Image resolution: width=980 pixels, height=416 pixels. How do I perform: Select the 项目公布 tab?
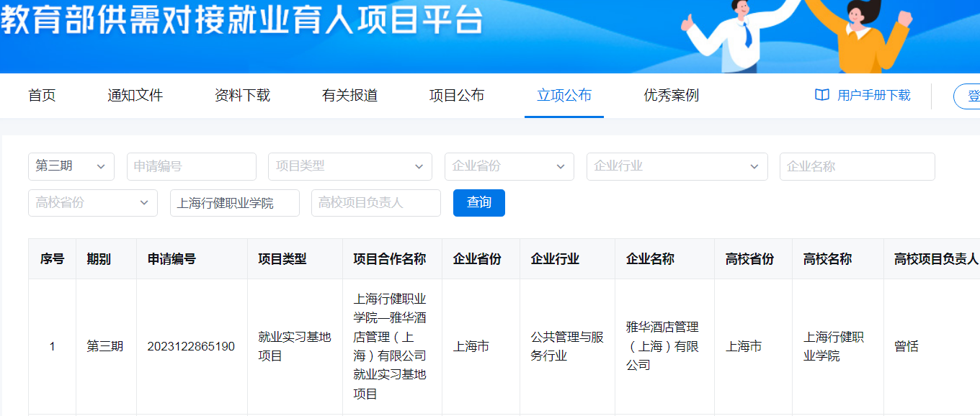457,95
